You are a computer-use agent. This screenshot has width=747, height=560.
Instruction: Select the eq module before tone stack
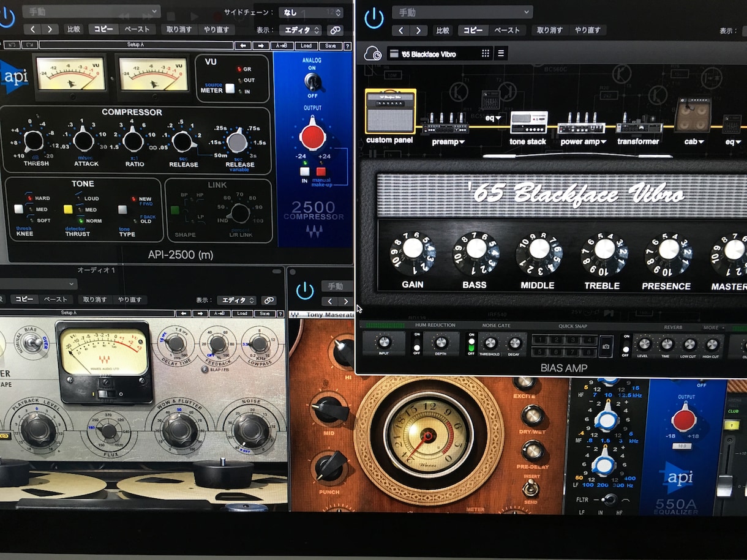(490, 100)
